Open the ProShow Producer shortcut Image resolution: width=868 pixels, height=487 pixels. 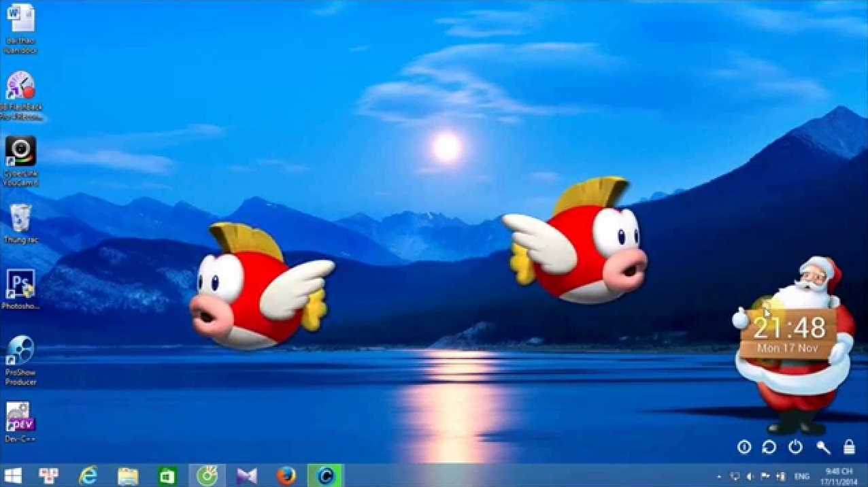(20, 351)
